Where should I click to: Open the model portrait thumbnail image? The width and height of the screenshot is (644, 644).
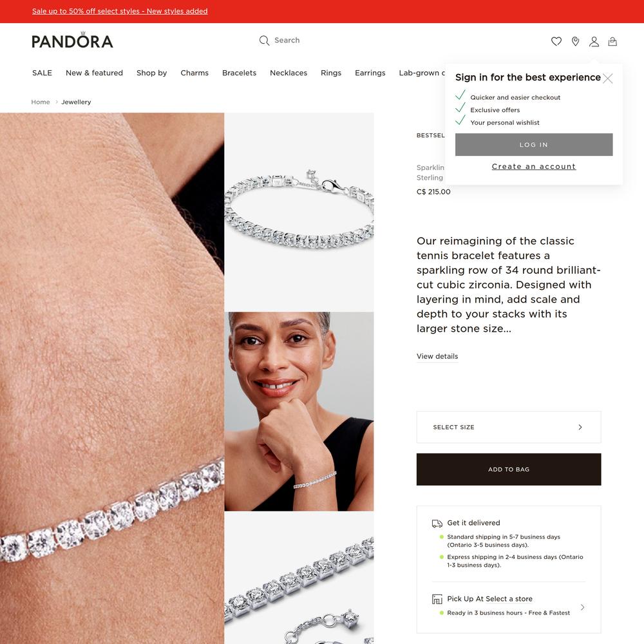click(x=299, y=412)
